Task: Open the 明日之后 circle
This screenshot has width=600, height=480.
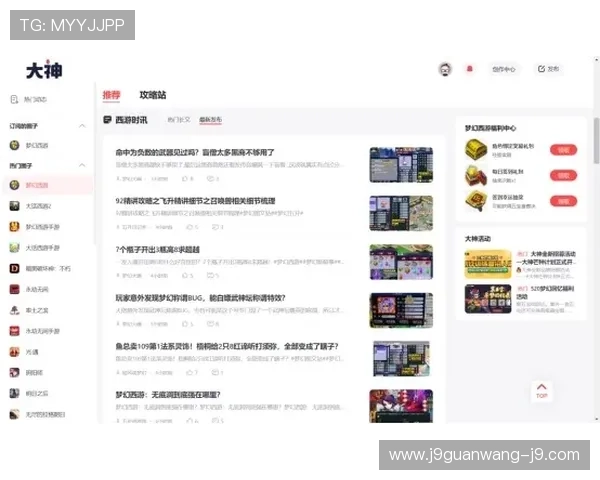Action: click(29, 393)
